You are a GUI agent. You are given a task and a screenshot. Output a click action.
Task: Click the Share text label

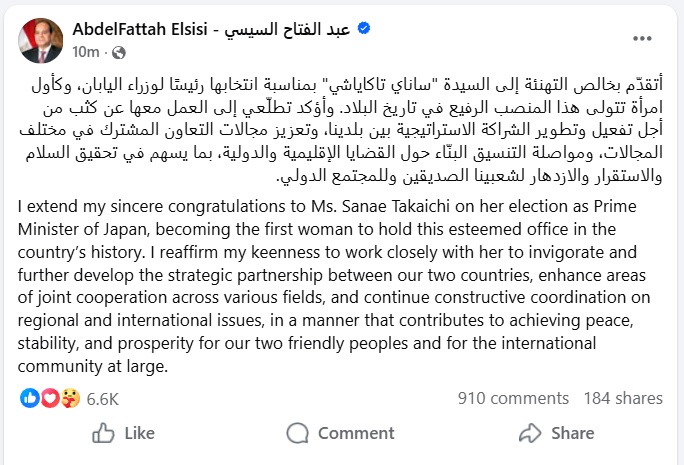[572, 433]
